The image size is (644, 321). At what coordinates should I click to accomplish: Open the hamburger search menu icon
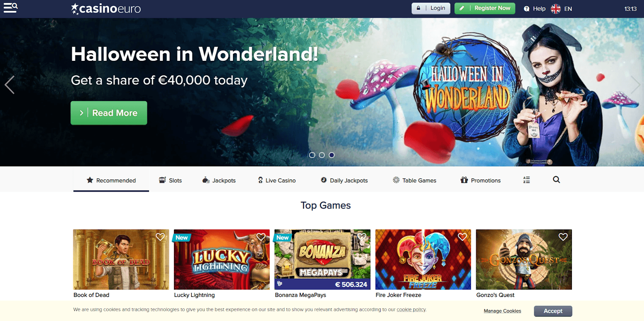coord(10,8)
